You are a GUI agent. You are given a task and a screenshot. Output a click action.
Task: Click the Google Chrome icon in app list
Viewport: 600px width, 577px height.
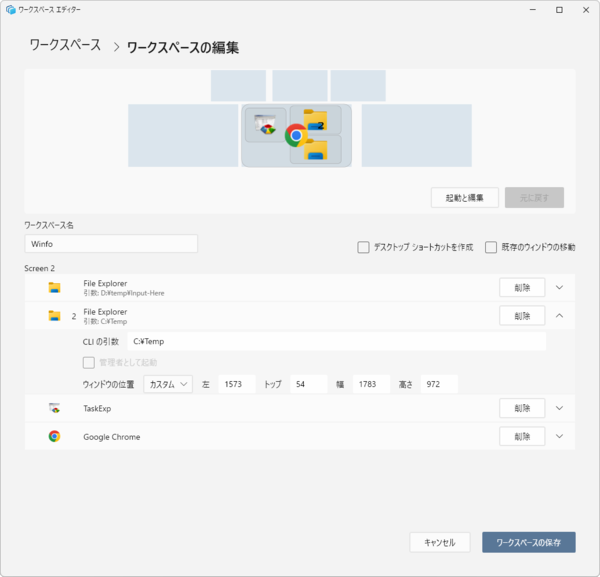[54, 436]
